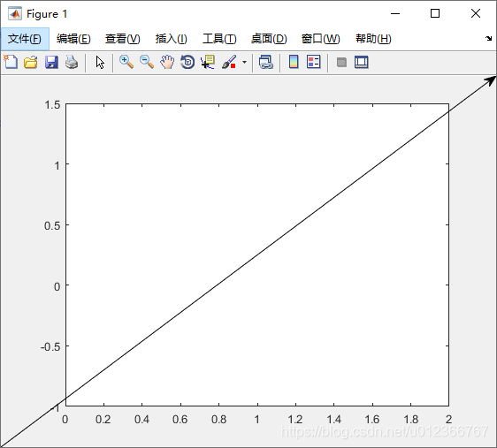
Task: Click the x-axis label 1.2
Action: (295, 420)
